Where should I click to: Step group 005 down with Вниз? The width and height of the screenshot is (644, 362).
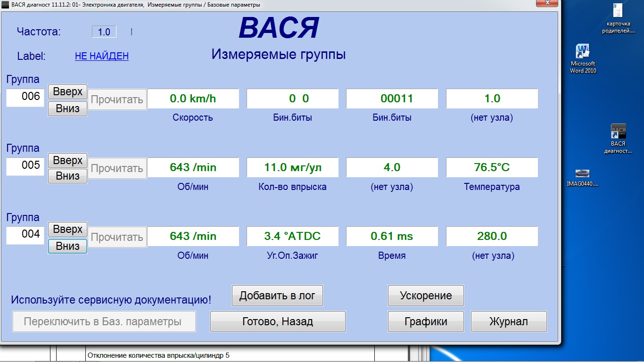(67, 176)
